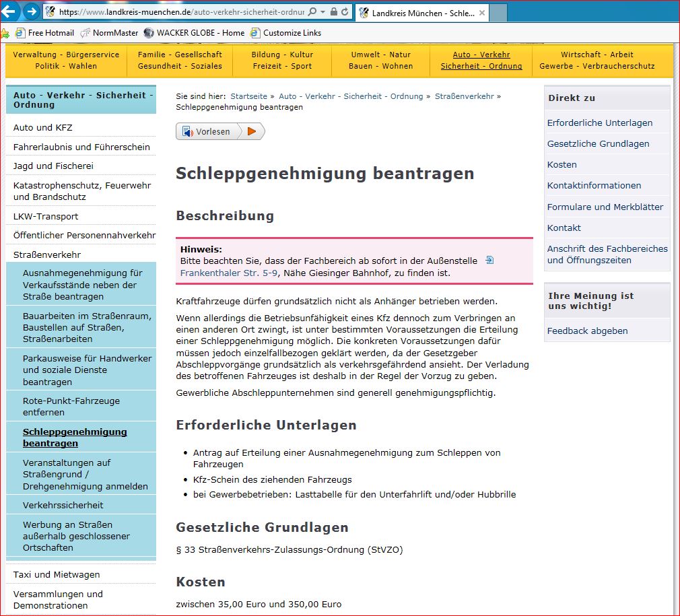Open a new tab with the blank tab button
This screenshot has width=680, height=616.
point(498,13)
